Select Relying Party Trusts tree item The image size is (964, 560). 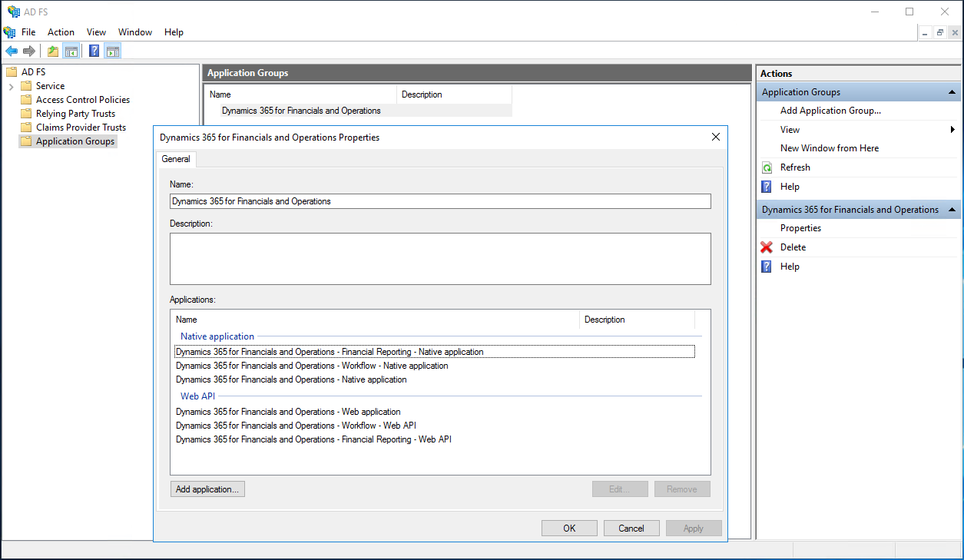pos(75,114)
